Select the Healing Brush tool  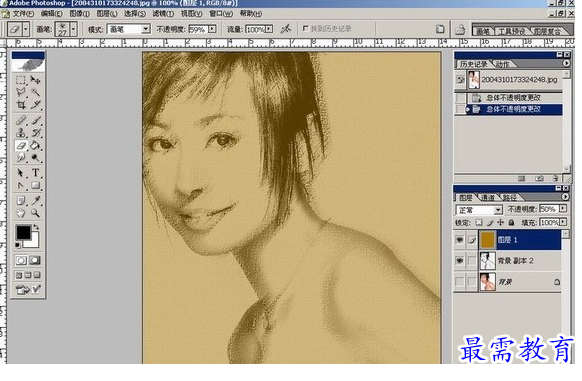coord(21,120)
